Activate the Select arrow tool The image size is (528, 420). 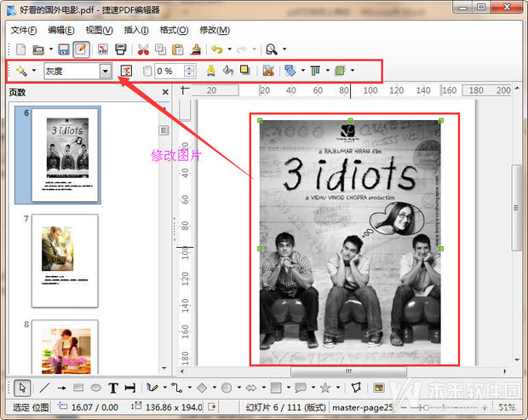click(22, 388)
